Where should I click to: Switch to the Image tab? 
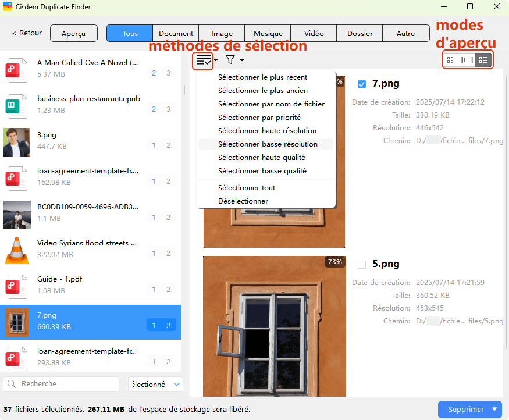[222, 33]
